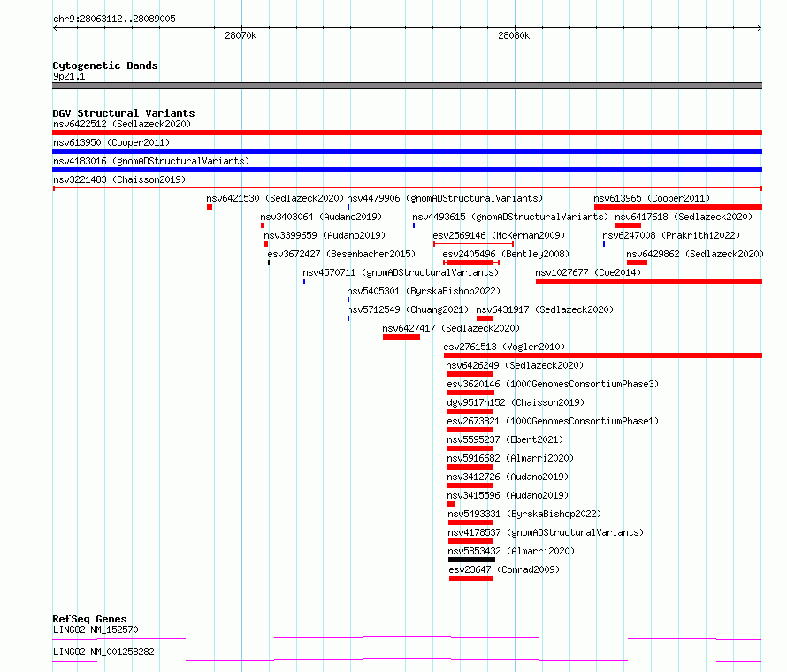Select the nsv3403064 (Audano2019) label
The height and width of the screenshot is (672, 787).
pos(321,217)
